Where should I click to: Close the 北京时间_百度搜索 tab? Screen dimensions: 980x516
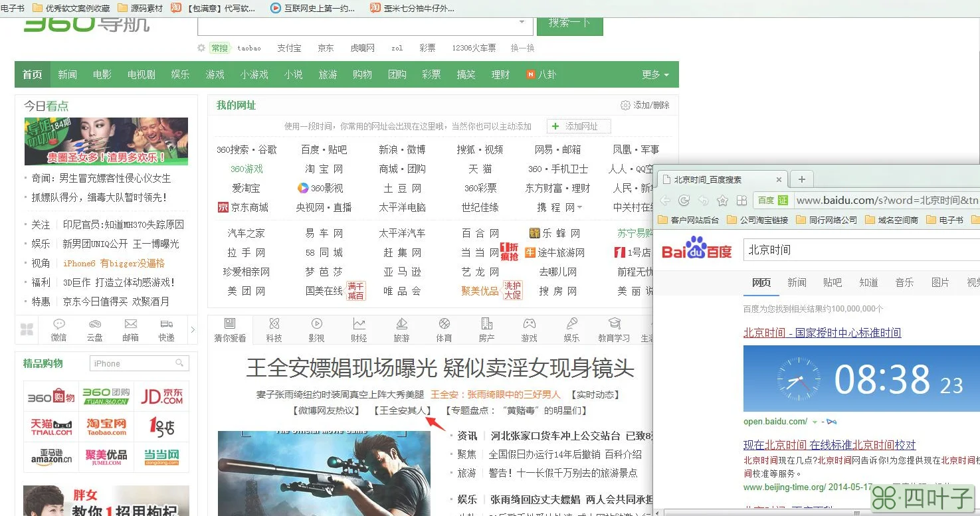779,180
